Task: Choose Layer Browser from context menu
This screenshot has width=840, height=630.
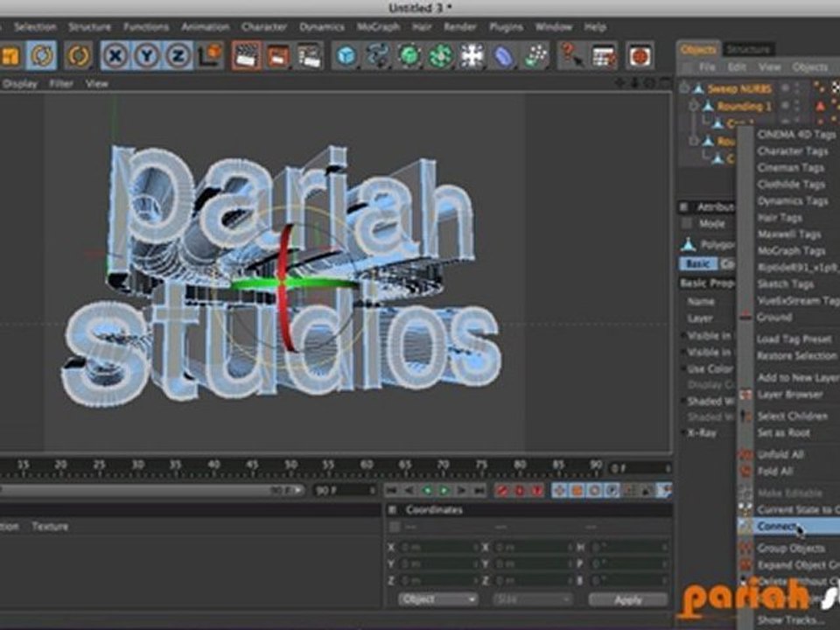Action: [x=790, y=395]
